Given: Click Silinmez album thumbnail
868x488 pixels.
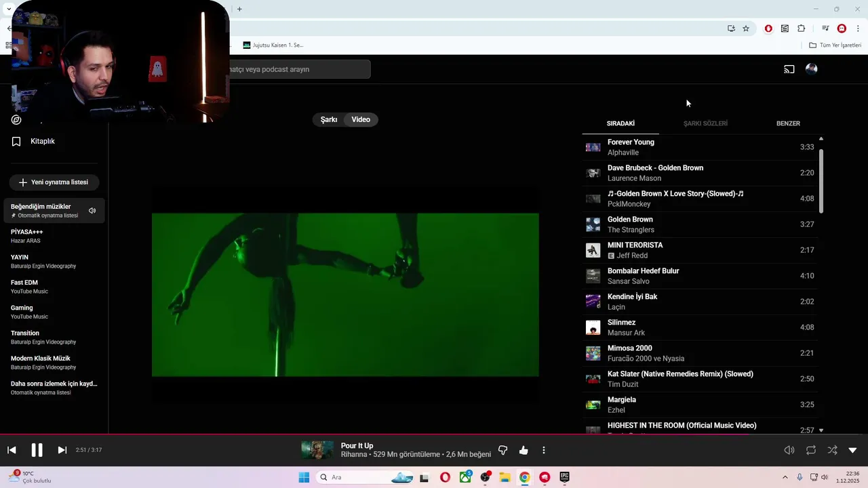Looking at the screenshot, I should 593,327.
